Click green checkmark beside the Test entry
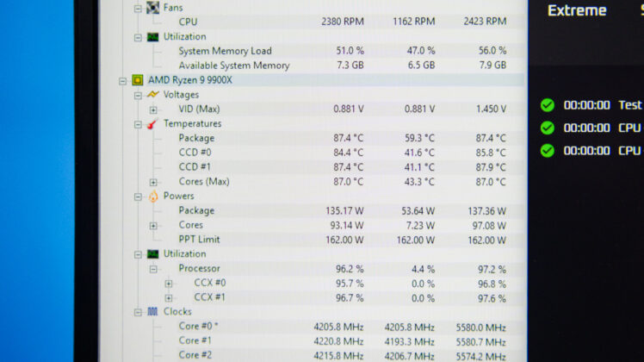Viewport: 644px width, 362px height. pyautogui.click(x=547, y=105)
